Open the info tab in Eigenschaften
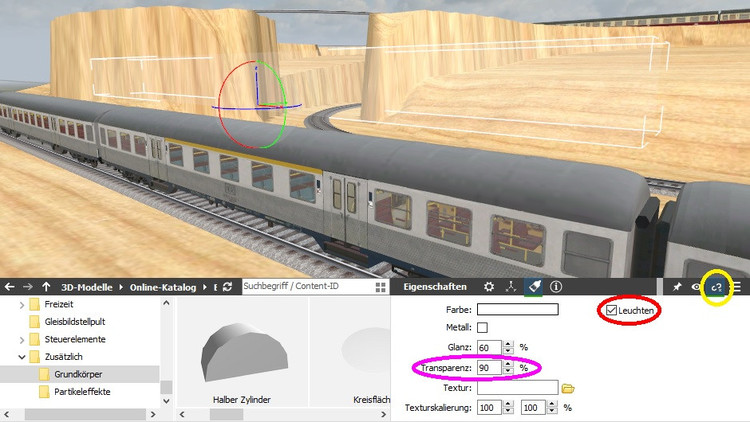The width and height of the screenshot is (750, 422). coord(556,287)
